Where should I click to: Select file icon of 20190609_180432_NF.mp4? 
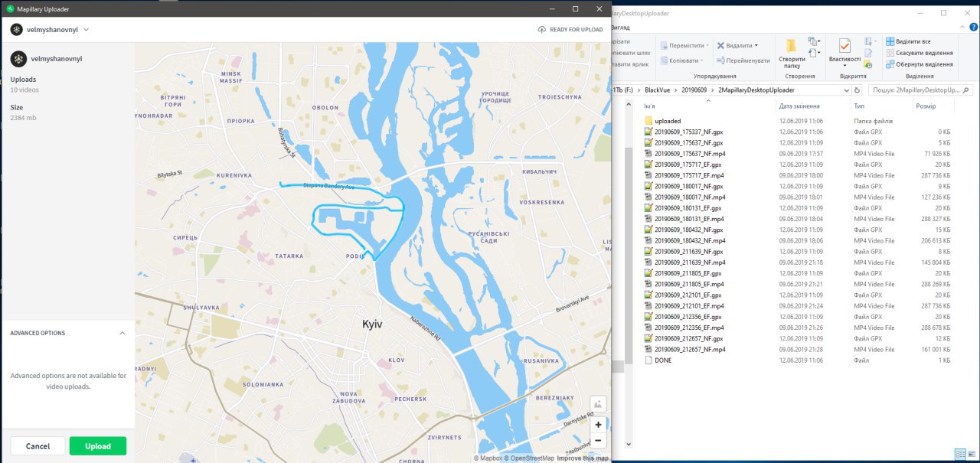coord(648,240)
